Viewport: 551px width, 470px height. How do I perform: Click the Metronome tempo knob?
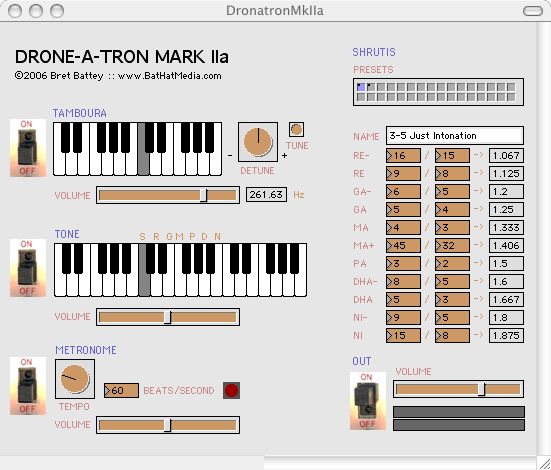click(x=74, y=379)
